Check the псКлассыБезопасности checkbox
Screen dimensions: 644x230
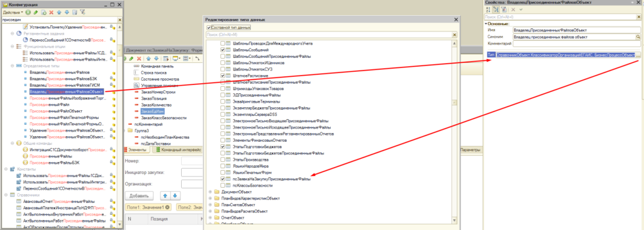[223, 185]
